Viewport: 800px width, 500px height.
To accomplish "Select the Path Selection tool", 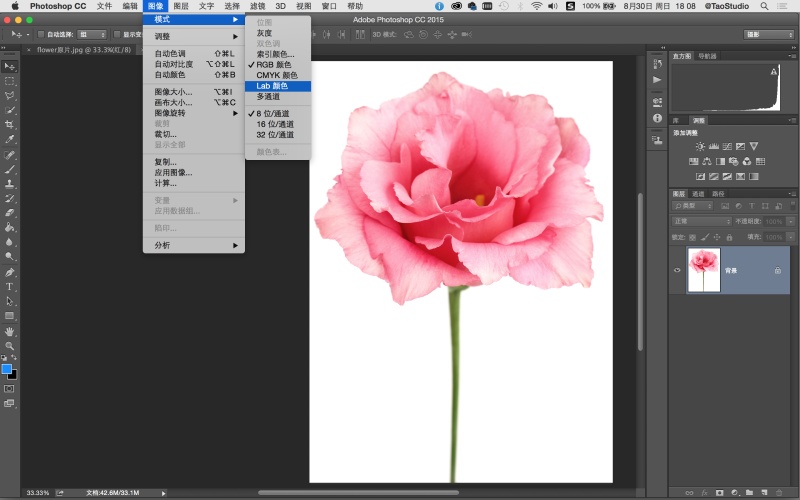I will pyautogui.click(x=9, y=301).
